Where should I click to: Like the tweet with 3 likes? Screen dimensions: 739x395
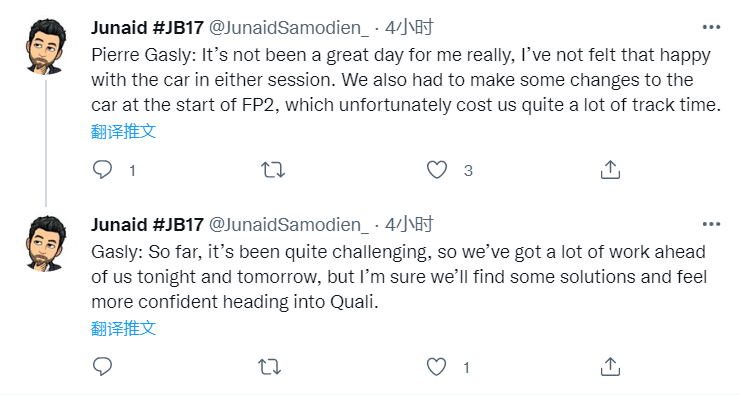(x=436, y=170)
